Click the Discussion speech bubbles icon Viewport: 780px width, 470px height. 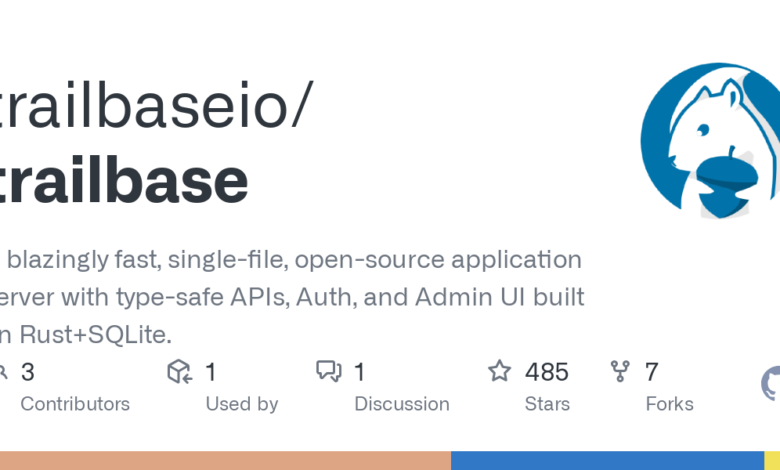click(329, 372)
